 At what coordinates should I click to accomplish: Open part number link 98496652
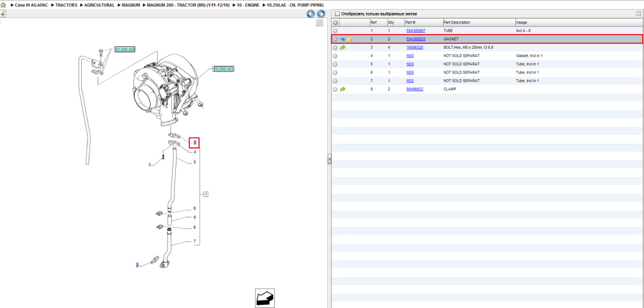(x=414, y=89)
